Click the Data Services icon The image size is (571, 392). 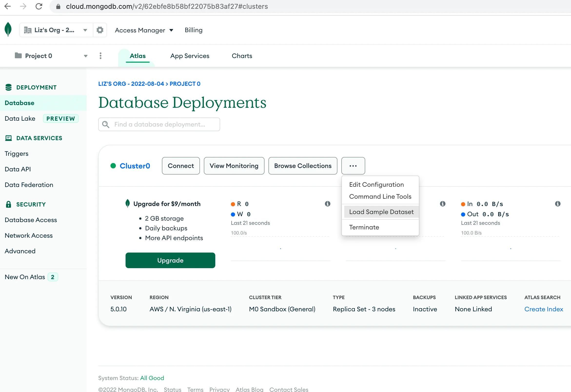[x=8, y=138]
